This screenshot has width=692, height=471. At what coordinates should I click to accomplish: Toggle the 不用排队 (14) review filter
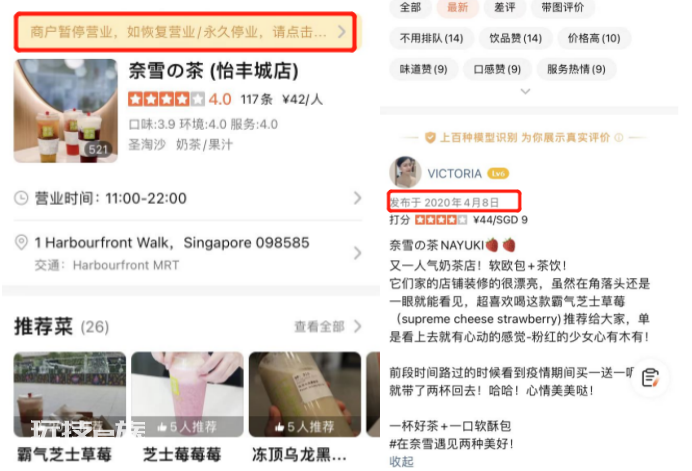pyautogui.click(x=431, y=38)
